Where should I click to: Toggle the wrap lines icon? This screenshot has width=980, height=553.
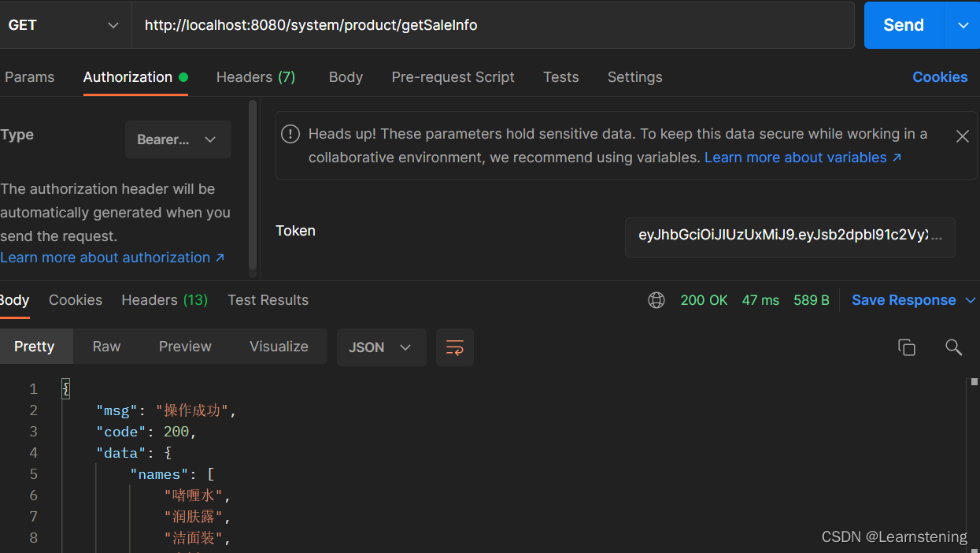pyautogui.click(x=455, y=347)
